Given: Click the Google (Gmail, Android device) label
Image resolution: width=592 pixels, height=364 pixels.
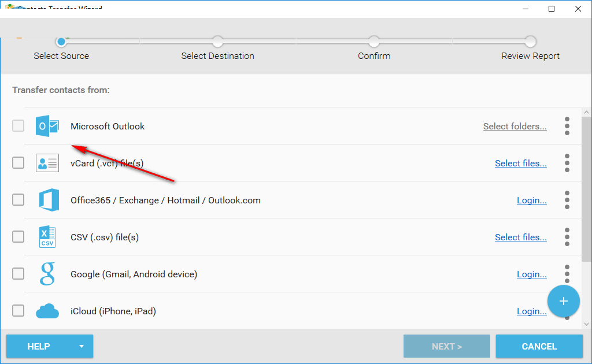Looking at the screenshot, I should [x=134, y=274].
